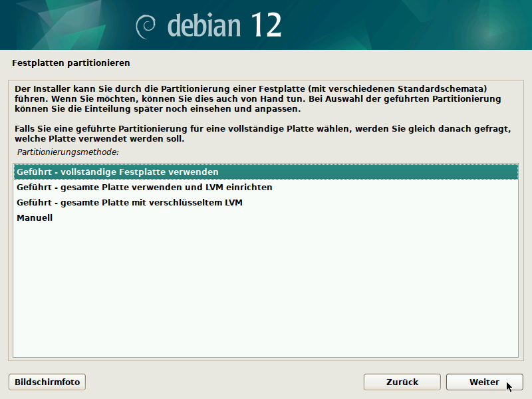The image size is (532, 399).
Task: Pick the 'Manuell' partitioning method
Action: pyautogui.click(x=35, y=217)
